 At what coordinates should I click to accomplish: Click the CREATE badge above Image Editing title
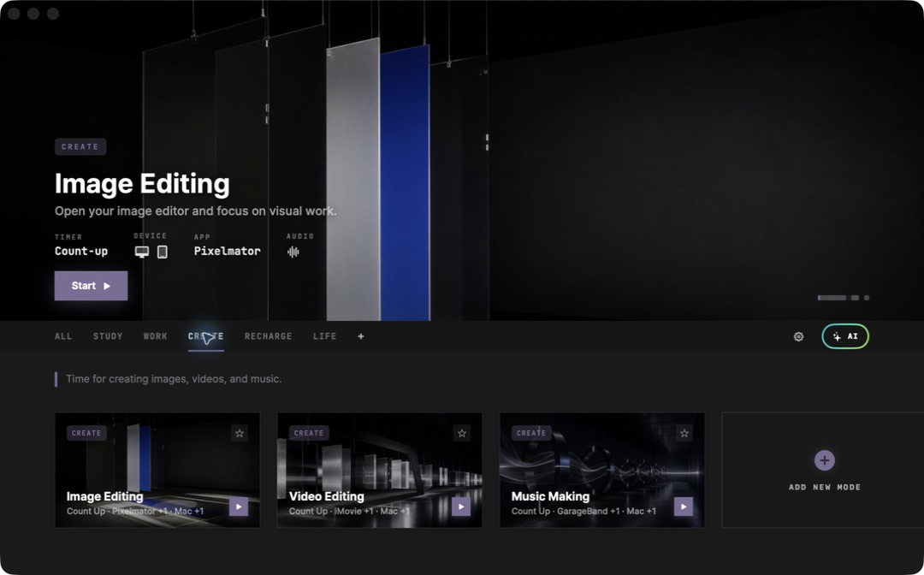click(x=80, y=146)
